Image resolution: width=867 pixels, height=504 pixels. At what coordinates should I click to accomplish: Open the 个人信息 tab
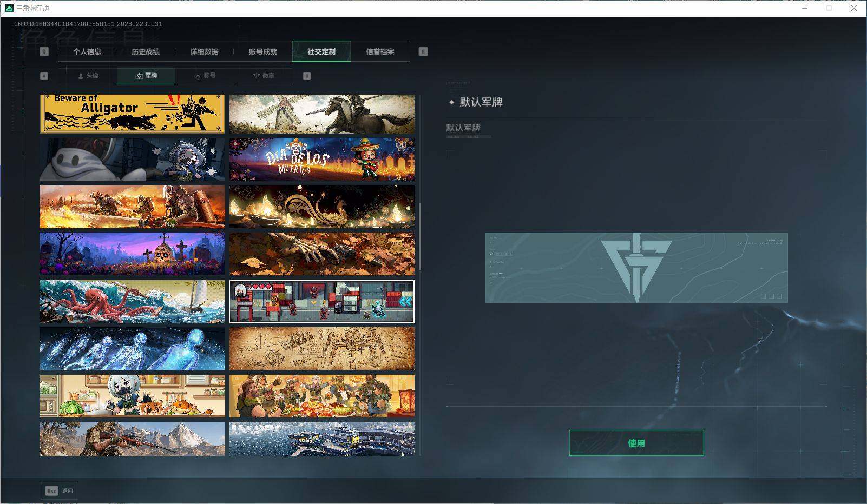(87, 51)
